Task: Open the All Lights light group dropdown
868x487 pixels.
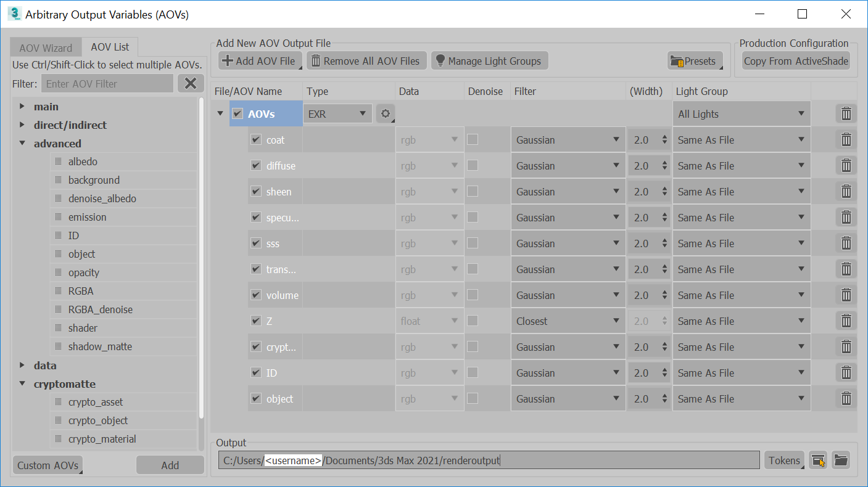Action: pyautogui.click(x=741, y=114)
